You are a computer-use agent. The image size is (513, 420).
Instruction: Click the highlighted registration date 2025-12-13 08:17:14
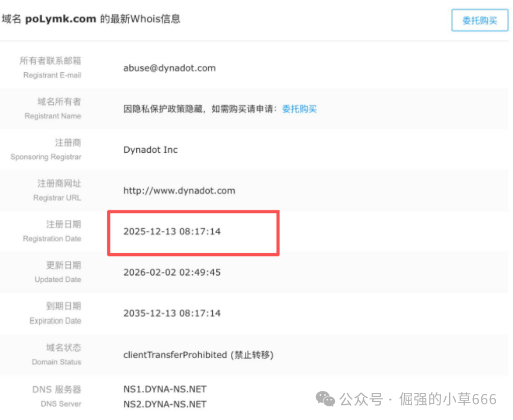(172, 232)
